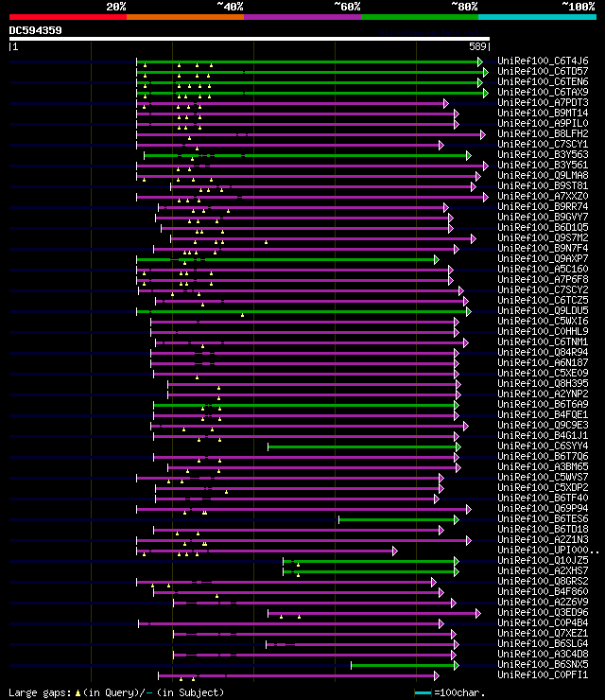Click the green alignment bar for UniRef100_C6T4J6
The width and height of the screenshot is (605, 700).
tap(307, 62)
